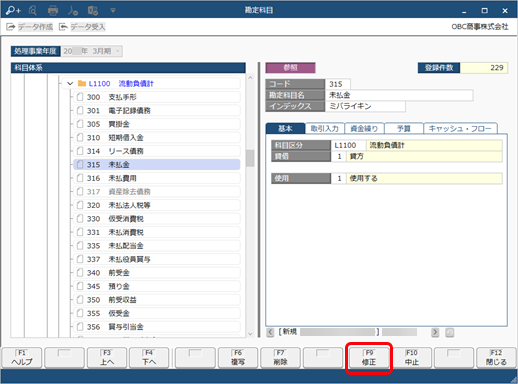Click the データ作成 button
Image resolution: width=518 pixels, height=384 pixels.
[x=30, y=27]
